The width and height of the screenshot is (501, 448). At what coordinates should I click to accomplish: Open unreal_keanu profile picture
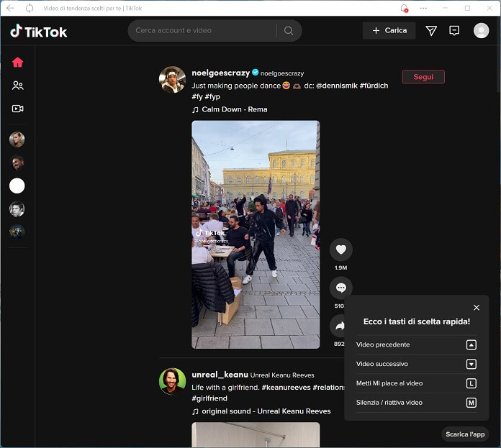(172, 381)
